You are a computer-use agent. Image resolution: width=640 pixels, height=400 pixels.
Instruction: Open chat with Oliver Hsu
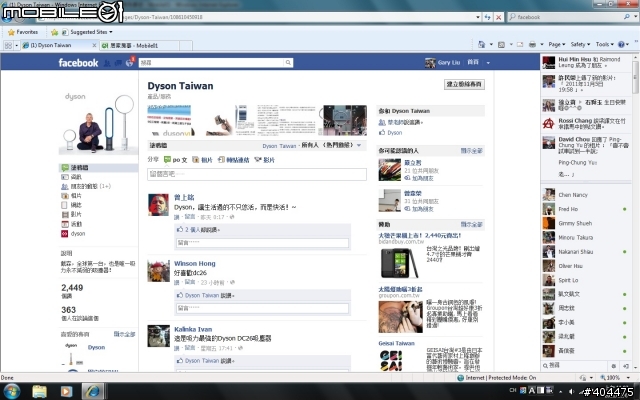pyautogui.click(x=585, y=266)
